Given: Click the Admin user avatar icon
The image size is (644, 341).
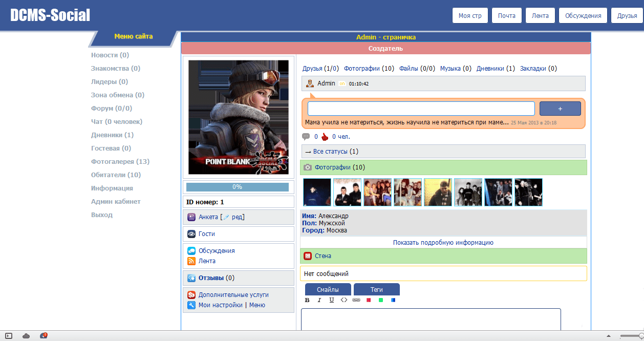Looking at the screenshot, I should pyautogui.click(x=310, y=83).
